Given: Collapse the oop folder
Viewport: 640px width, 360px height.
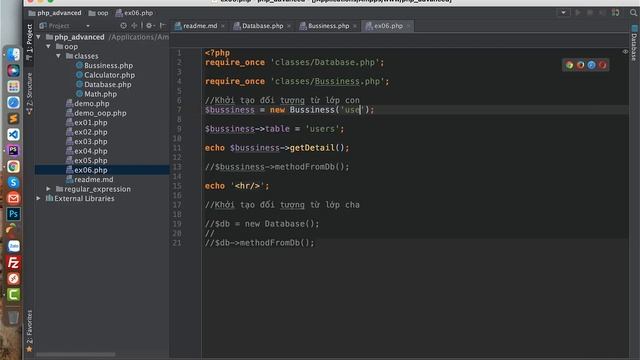Looking at the screenshot, I should point(49,47).
